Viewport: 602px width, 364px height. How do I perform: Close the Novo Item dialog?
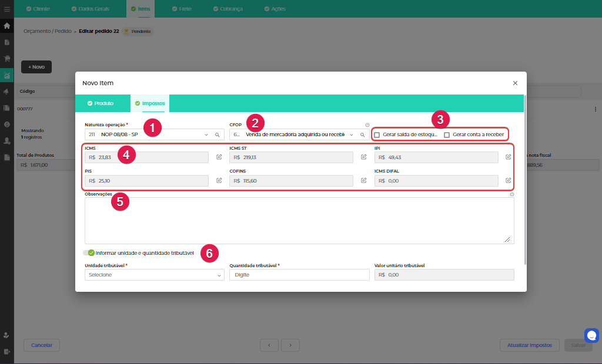[x=515, y=83]
